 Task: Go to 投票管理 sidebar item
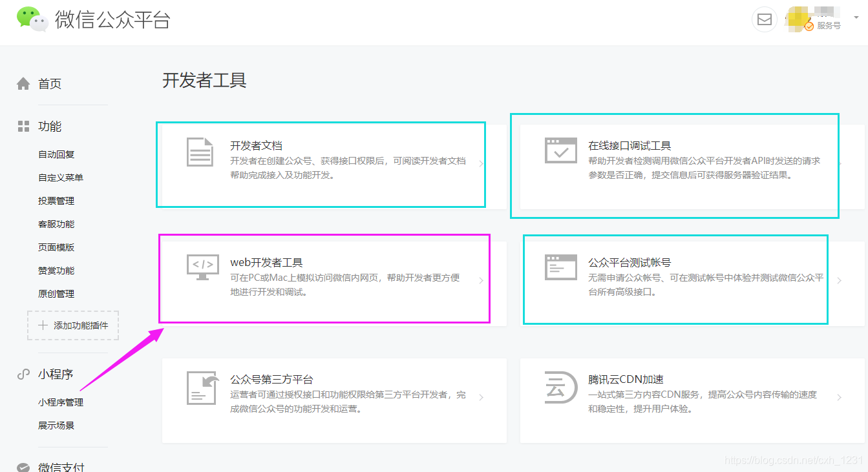(56, 201)
